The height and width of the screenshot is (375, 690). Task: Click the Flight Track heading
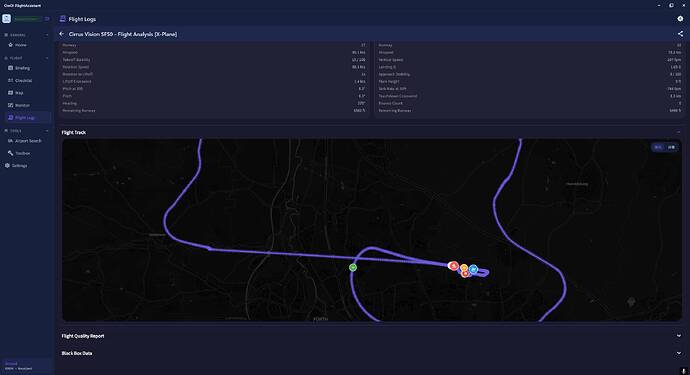tap(73, 132)
